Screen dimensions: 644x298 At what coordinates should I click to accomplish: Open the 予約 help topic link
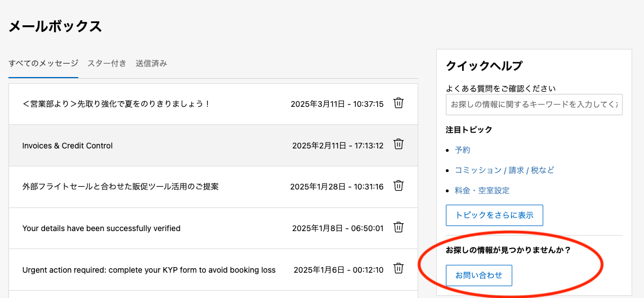(x=462, y=150)
